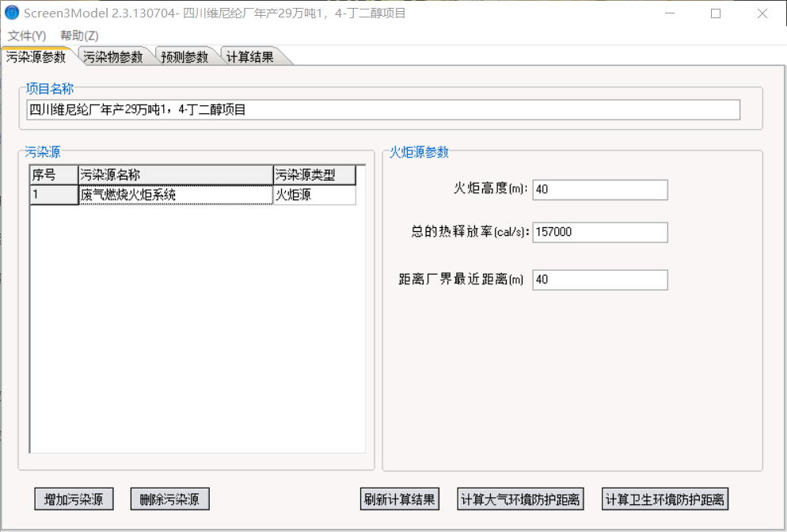Open the 帮助(Z) menu
The width and height of the screenshot is (787, 532).
79,36
